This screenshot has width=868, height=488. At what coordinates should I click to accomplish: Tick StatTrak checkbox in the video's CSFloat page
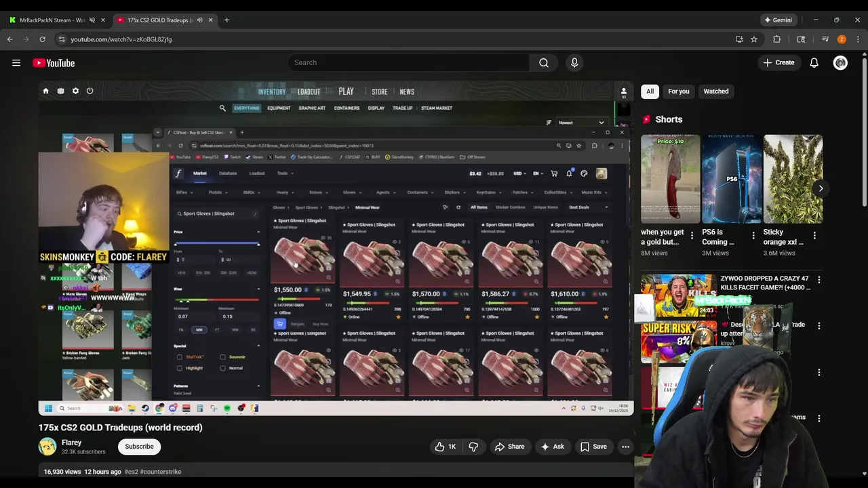click(180, 357)
